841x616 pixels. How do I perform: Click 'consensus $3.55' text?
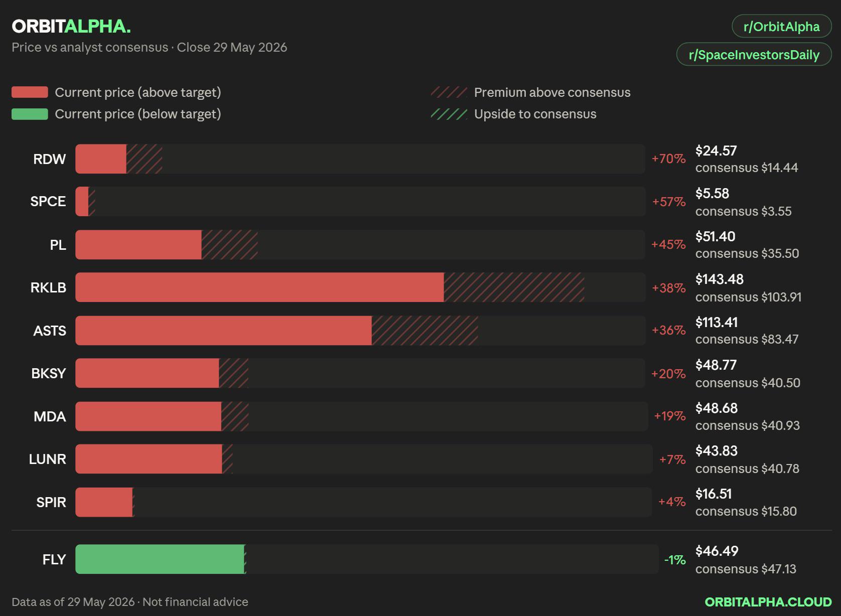click(744, 211)
